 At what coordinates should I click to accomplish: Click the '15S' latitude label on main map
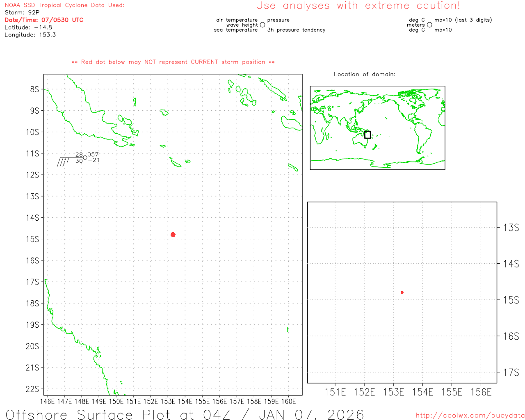(32, 239)
